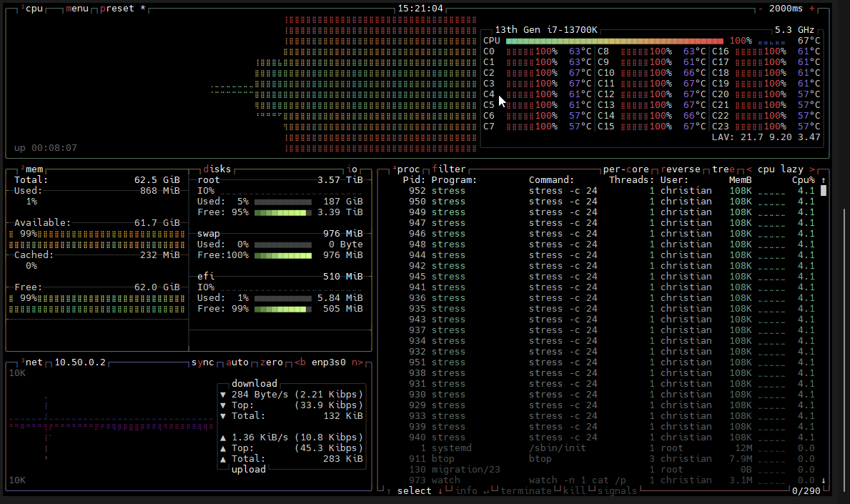Toggle the disks panel label
This screenshot has height=504, width=850.
217,169
